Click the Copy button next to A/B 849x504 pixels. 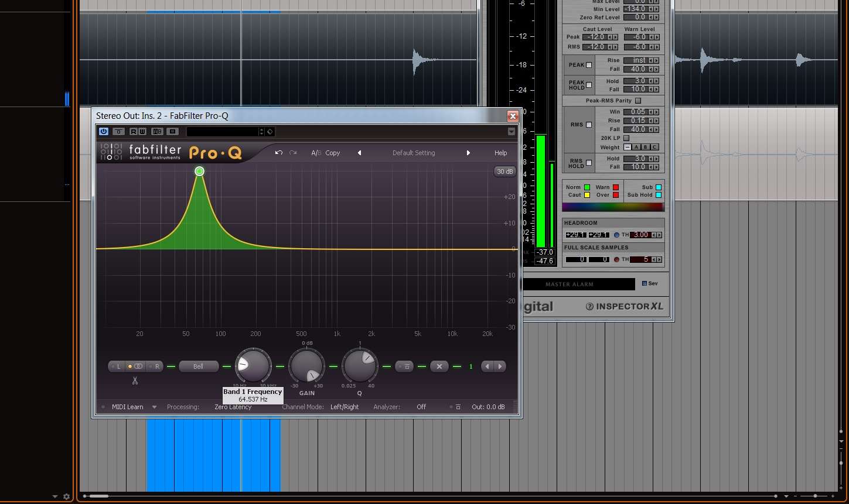click(333, 153)
